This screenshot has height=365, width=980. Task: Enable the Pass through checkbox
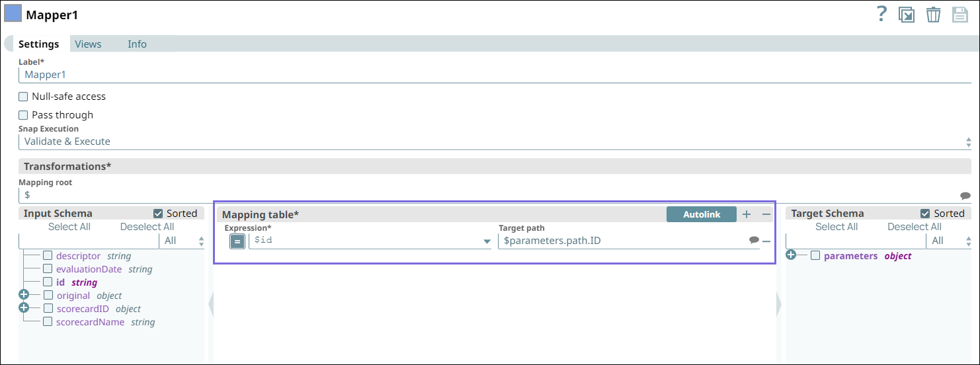click(x=23, y=115)
